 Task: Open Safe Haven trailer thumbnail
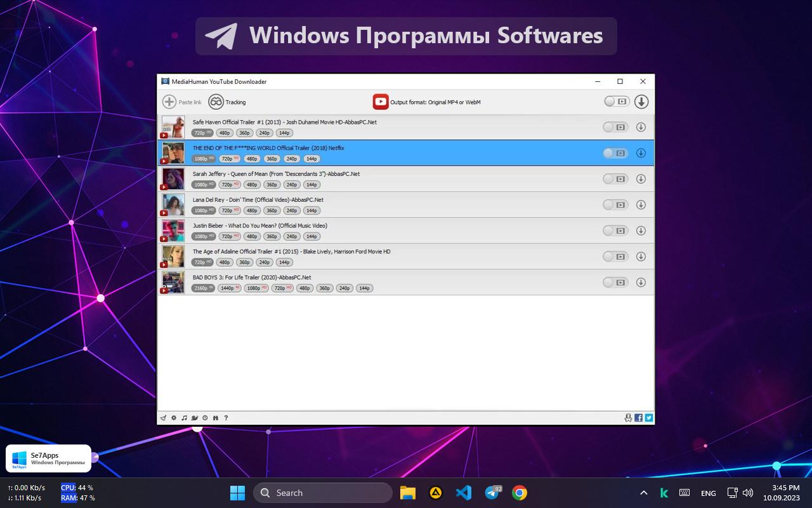(x=173, y=127)
